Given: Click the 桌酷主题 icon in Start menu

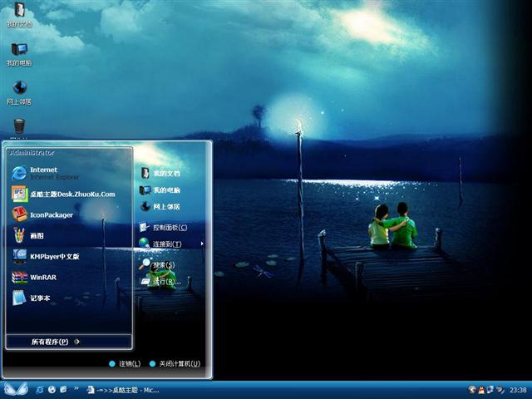Looking at the screenshot, I should 19,194.
